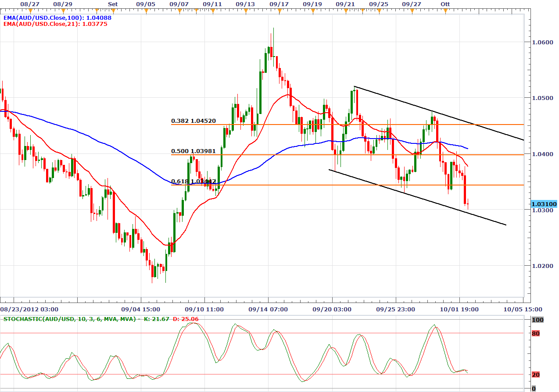This screenshot has height=392, width=559.
Task: Click the 09/14 07:00 time axis label
Action: [x=269, y=309]
